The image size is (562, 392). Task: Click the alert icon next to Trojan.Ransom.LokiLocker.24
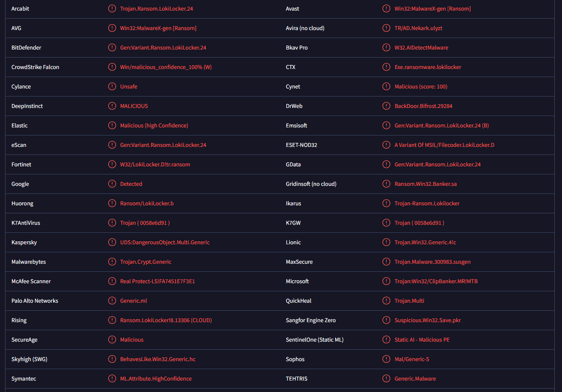112,8
